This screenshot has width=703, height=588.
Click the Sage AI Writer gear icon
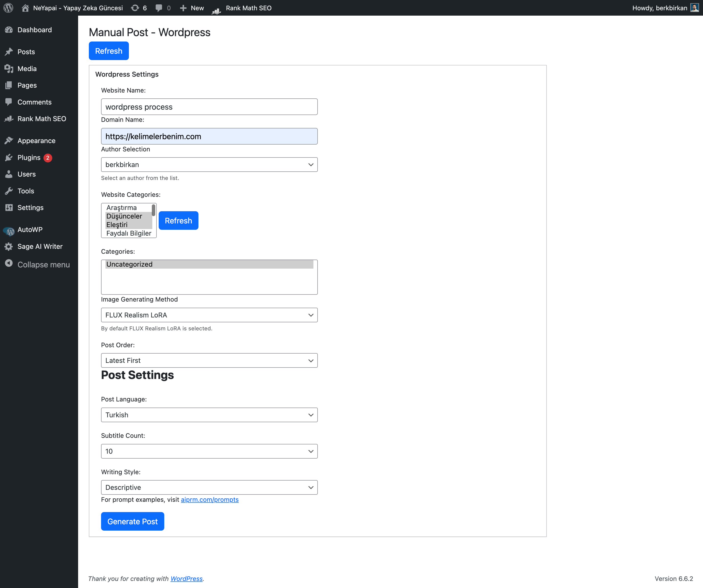[x=9, y=246]
